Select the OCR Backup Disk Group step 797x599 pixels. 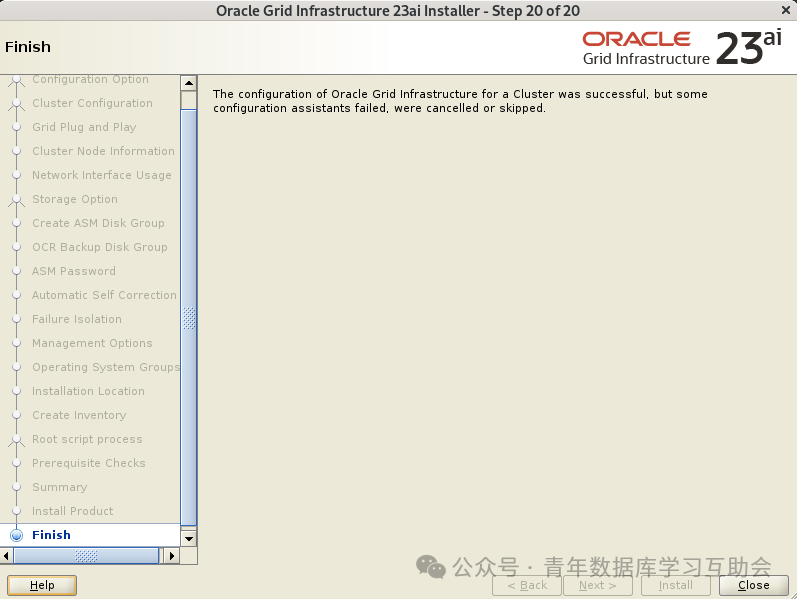[x=100, y=247]
